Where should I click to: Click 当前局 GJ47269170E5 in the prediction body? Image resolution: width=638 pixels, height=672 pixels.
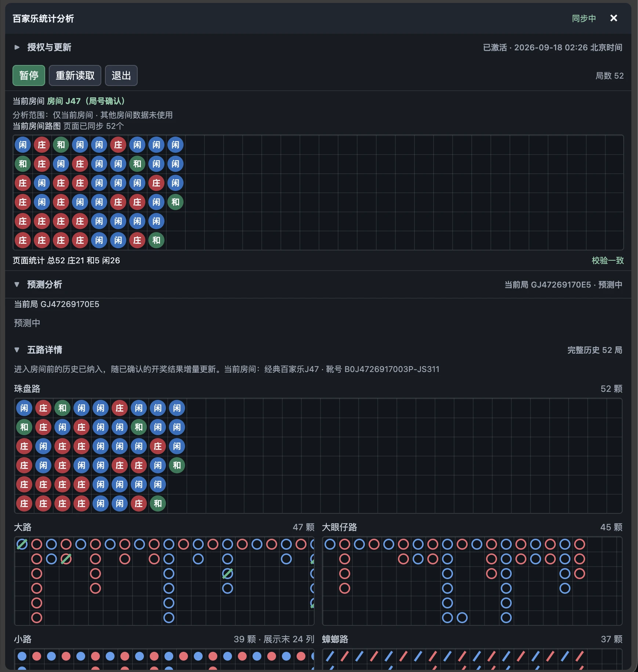57,304
